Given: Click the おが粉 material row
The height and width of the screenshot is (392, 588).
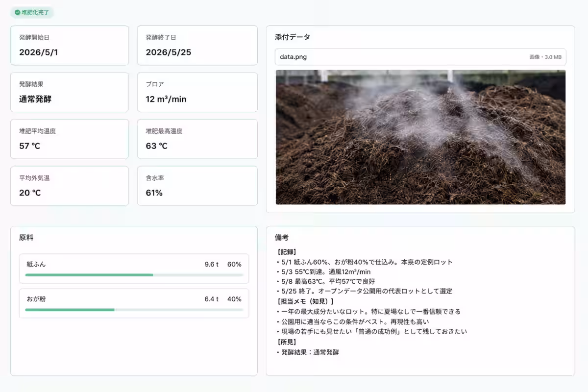Looking at the screenshot, I should 134,303.
